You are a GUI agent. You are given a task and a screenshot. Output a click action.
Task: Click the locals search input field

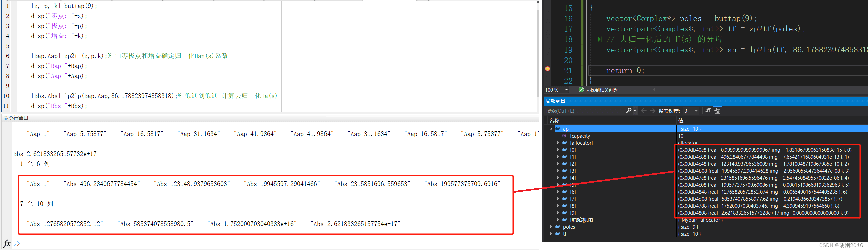tap(585, 111)
